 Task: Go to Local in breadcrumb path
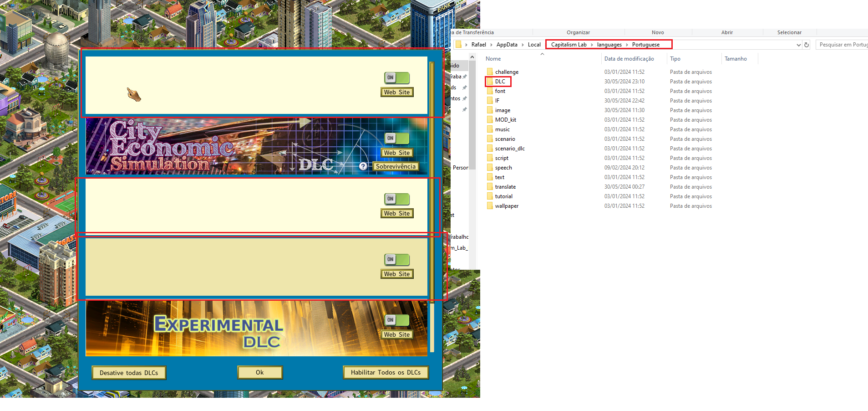pos(534,45)
